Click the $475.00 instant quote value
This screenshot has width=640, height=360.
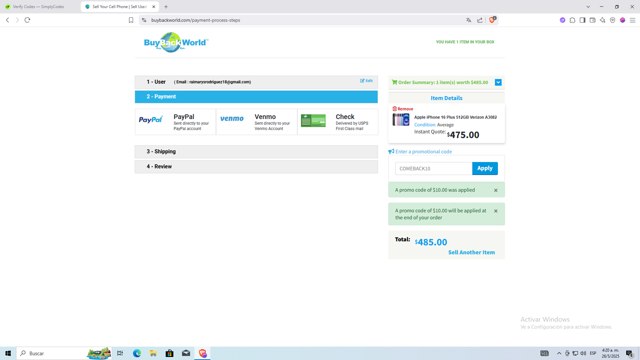(463, 135)
